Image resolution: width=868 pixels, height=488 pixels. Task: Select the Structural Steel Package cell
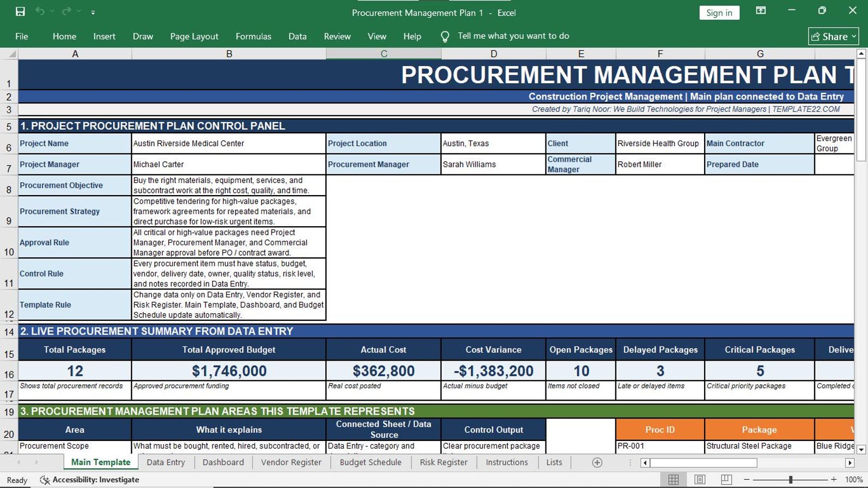click(759, 446)
